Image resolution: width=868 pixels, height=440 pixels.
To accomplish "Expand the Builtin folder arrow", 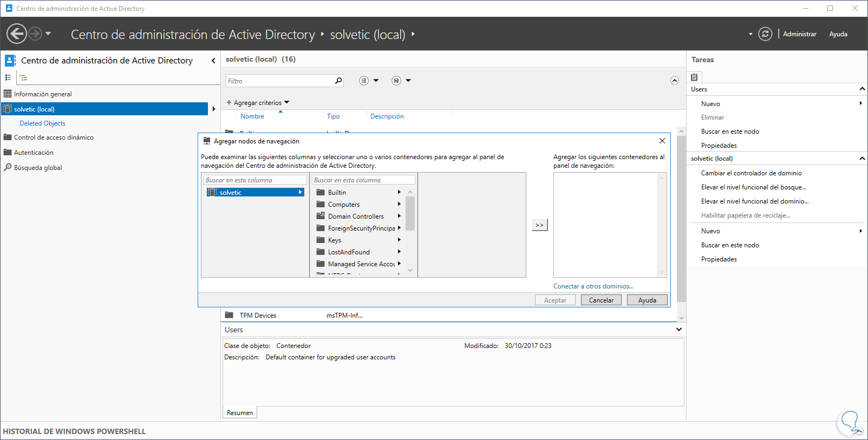I will click(x=399, y=192).
